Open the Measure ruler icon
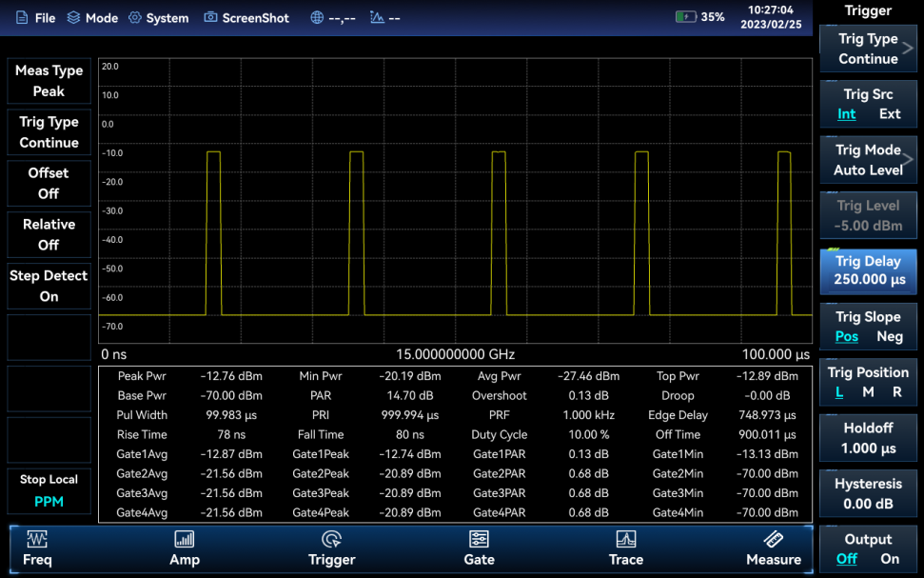Viewport: 924px width, 578px height. tap(773, 540)
